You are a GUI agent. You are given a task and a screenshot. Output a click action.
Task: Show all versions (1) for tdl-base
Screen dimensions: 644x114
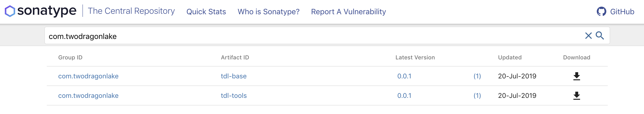point(477,76)
